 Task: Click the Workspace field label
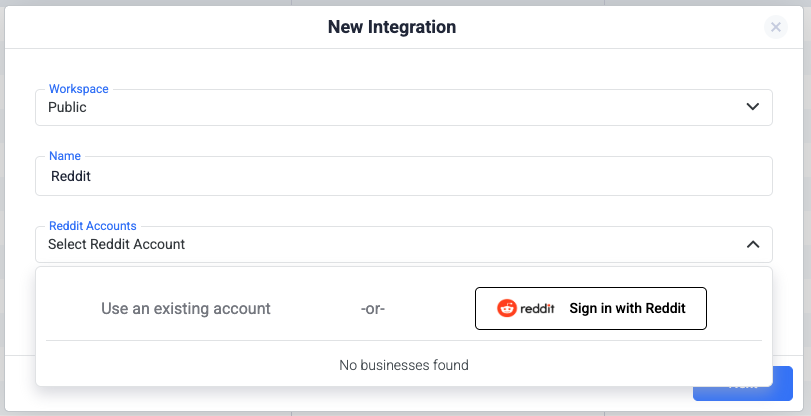(x=79, y=89)
